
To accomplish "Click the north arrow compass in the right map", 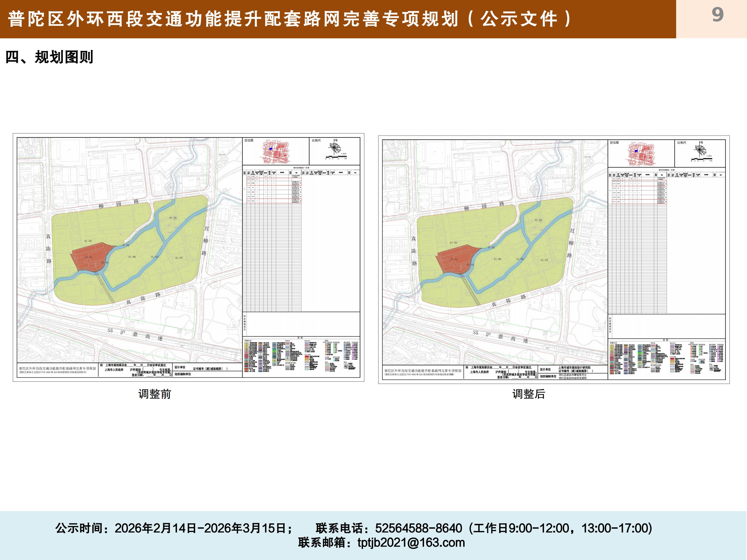I will pyautogui.click(x=700, y=149).
